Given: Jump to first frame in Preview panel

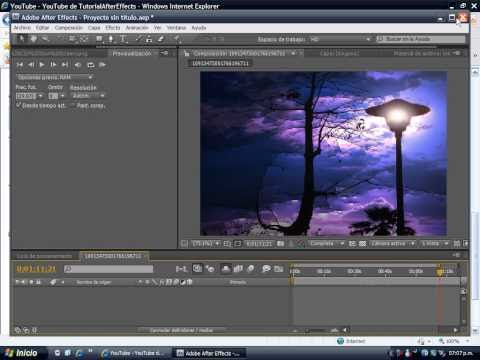Looking at the screenshot, I should (20, 65).
